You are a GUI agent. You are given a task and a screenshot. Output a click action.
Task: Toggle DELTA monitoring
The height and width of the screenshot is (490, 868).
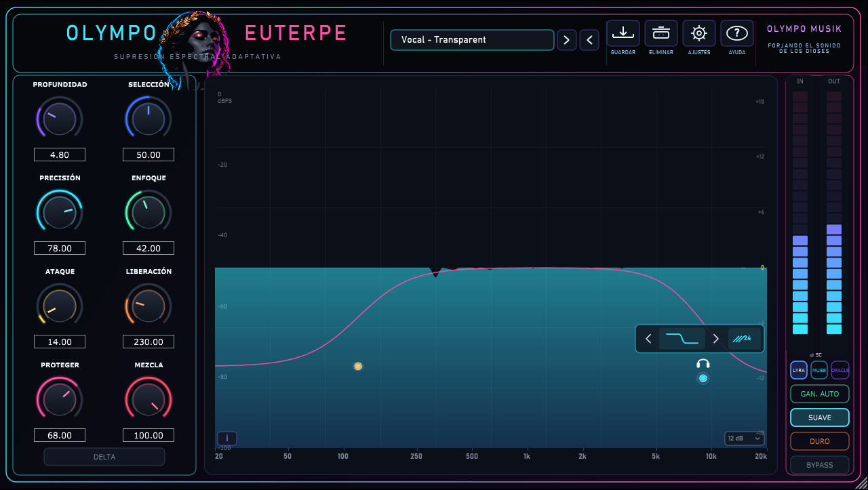(x=104, y=457)
